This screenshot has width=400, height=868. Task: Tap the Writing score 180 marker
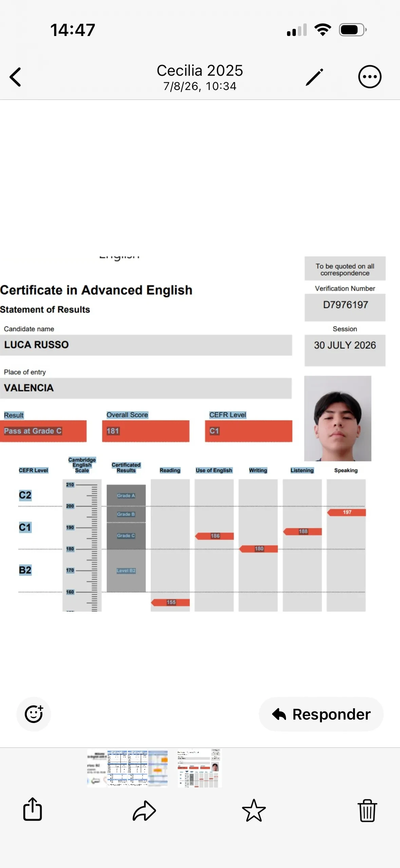pyautogui.click(x=259, y=549)
